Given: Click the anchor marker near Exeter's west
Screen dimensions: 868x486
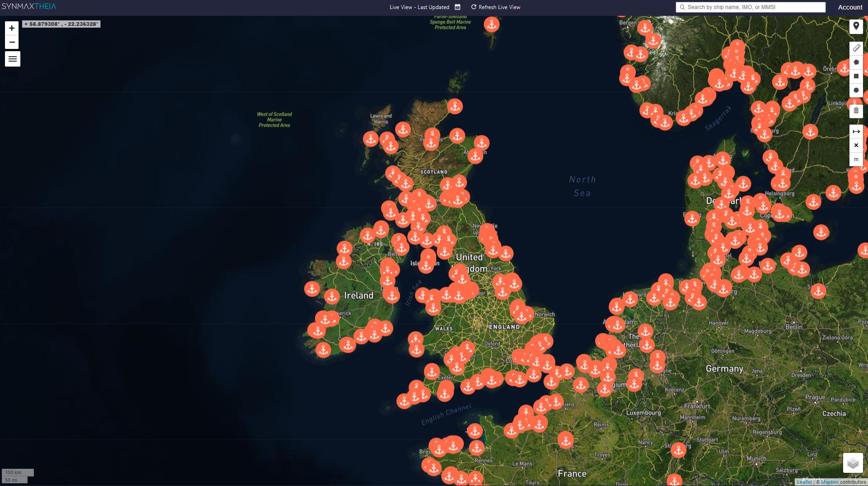Looking at the screenshot, I should point(432,372).
